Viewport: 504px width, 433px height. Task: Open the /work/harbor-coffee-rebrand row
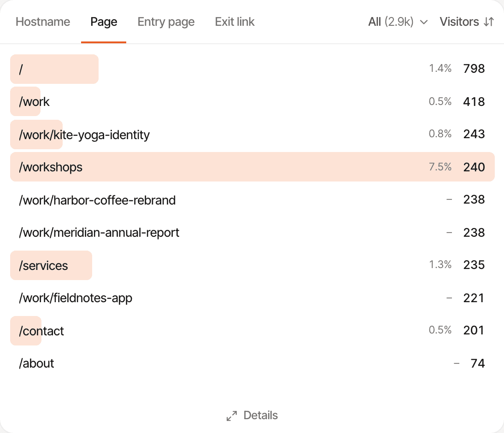[252, 200]
